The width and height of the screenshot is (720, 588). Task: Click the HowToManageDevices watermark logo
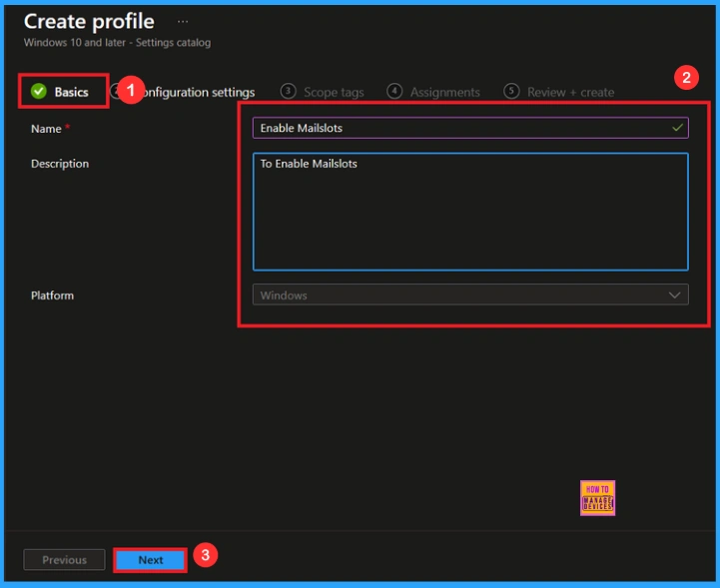click(597, 497)
